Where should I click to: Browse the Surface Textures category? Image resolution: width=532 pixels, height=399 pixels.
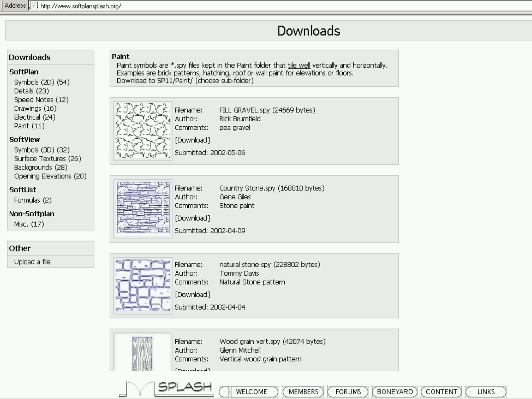tap(47, 159)
